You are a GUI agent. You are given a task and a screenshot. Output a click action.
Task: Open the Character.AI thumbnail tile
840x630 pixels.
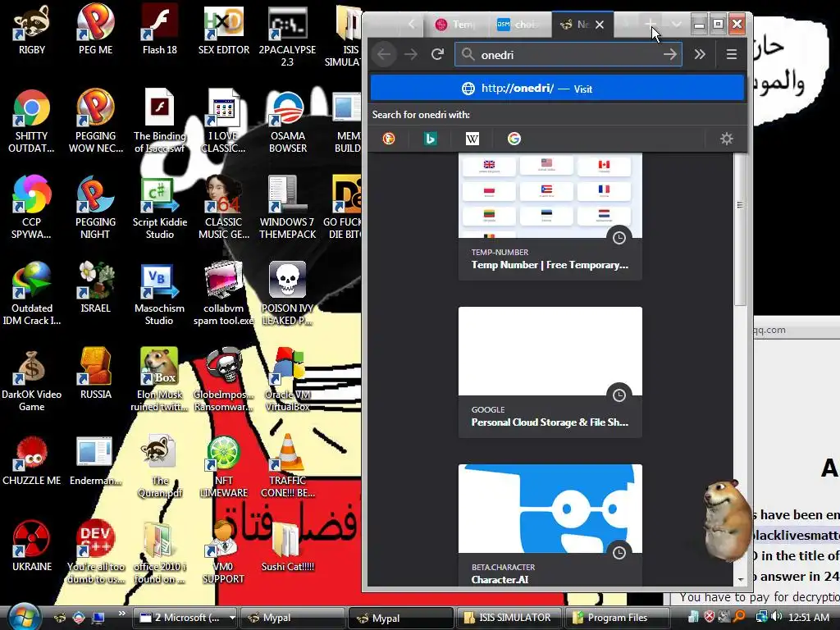click(x=550, y=525)
